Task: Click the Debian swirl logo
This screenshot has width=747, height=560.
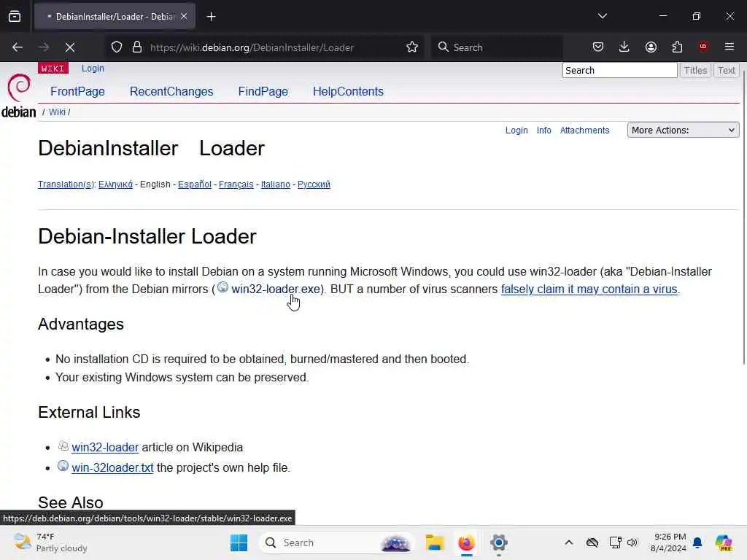Action: tap(18, 87)
